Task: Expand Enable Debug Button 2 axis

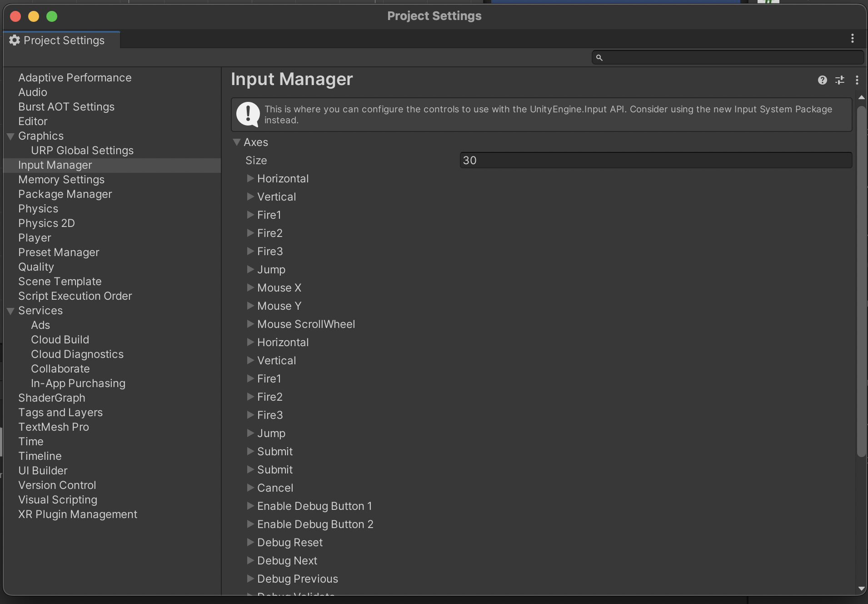Action: 250,524
